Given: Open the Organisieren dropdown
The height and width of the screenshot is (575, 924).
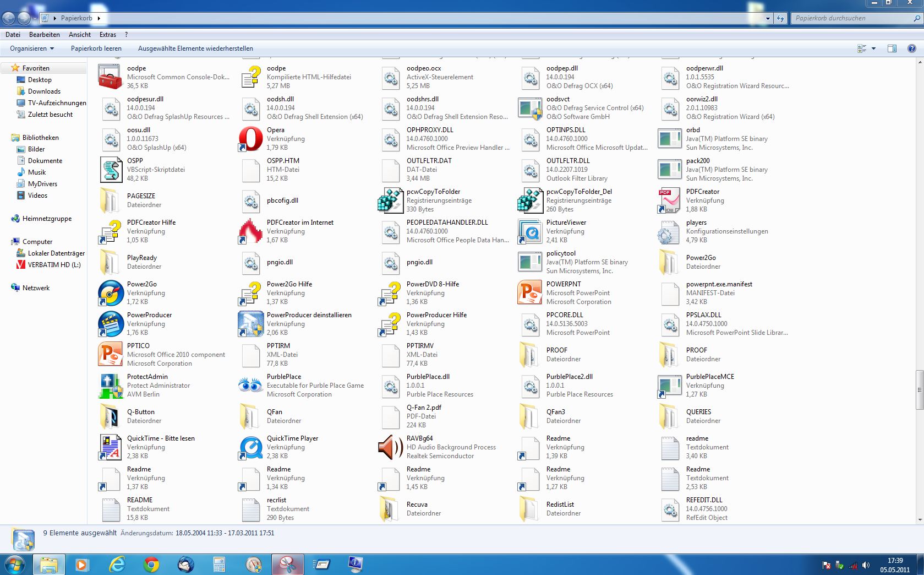Looking at the screenshot, I should pos(32,48).
